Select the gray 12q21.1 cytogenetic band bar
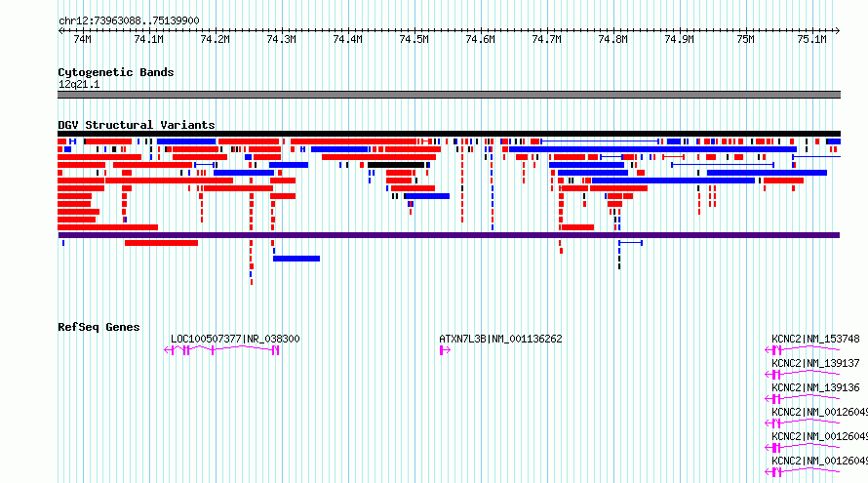868x483 pixels. tap(449, 95)
